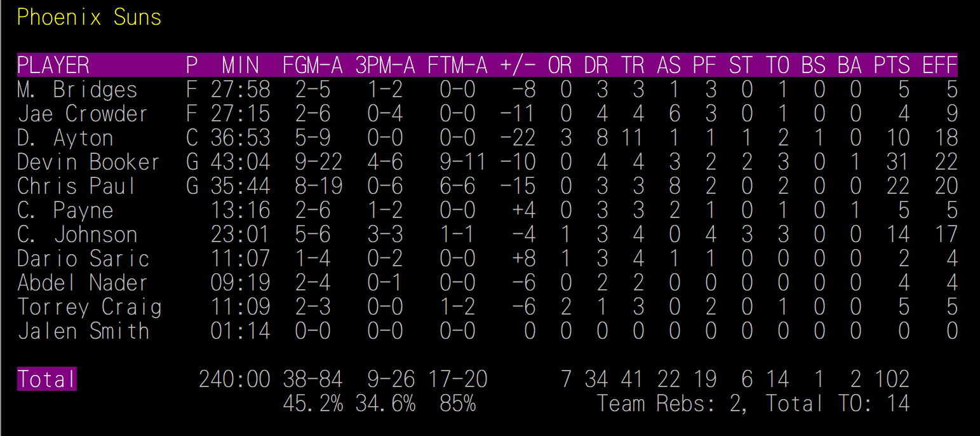Click C. Johnson's name

(77, 235)
